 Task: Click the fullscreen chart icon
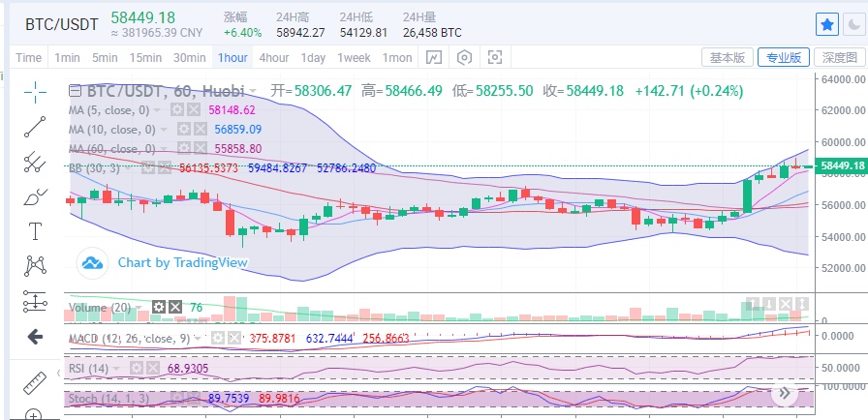click(x=496, y=58)
